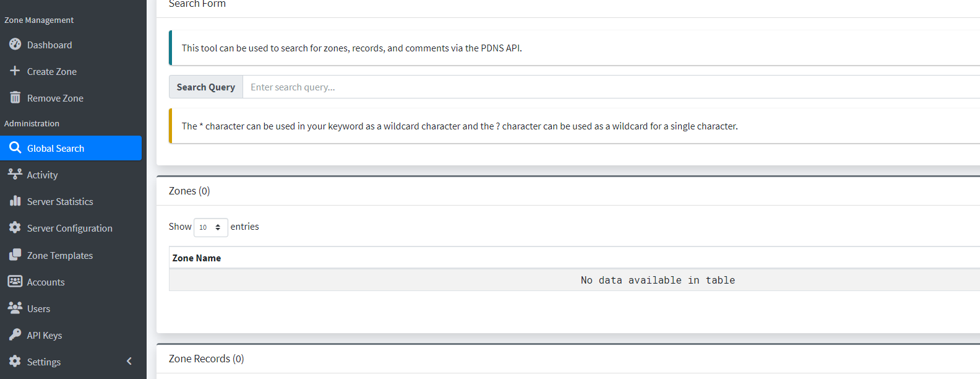Click the Remove Zone trash icon
Screen dimensions: 980x379
(15, 97)
